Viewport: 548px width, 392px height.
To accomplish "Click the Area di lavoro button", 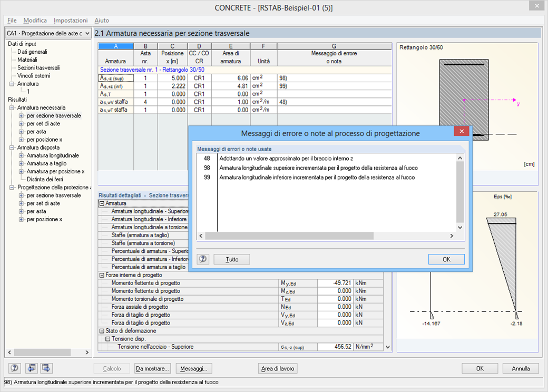I will (x=278, y=369).
